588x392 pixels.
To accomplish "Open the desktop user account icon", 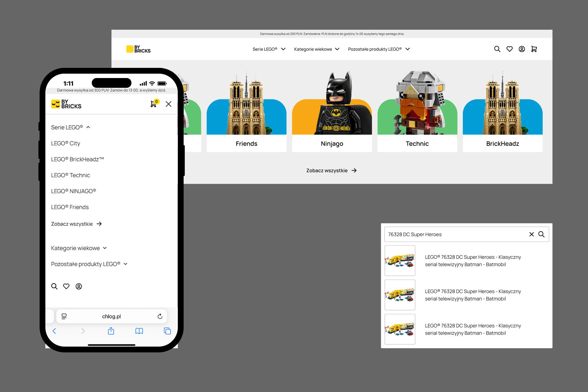I will 522,49.
